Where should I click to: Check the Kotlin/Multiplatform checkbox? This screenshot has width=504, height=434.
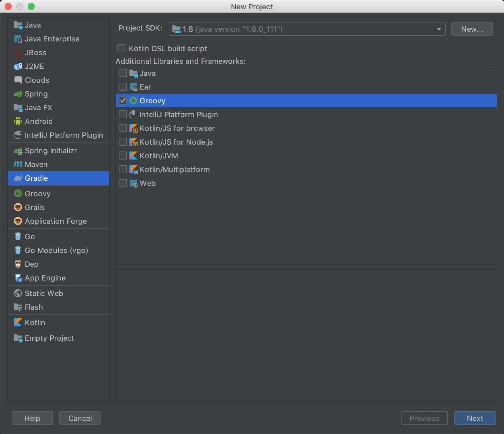coord(123,170)
